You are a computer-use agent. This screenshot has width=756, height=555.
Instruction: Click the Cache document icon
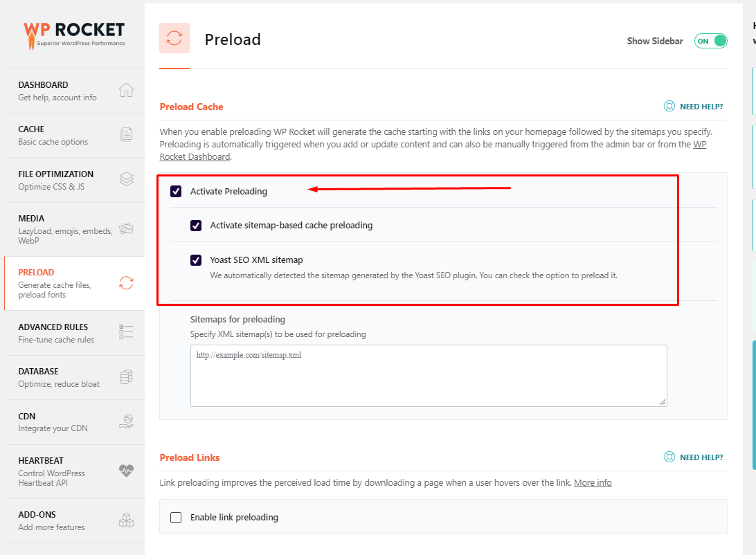[126, 135]
